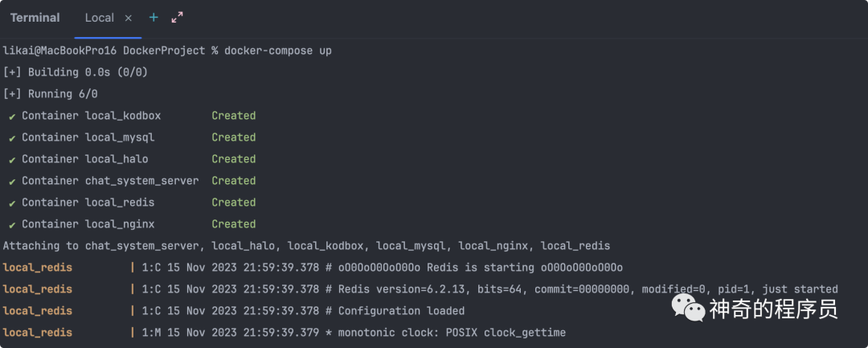Click the Attaching to chat_system_server line
The height and width of the screenshot is (348, 868).
tap(306, 246)
